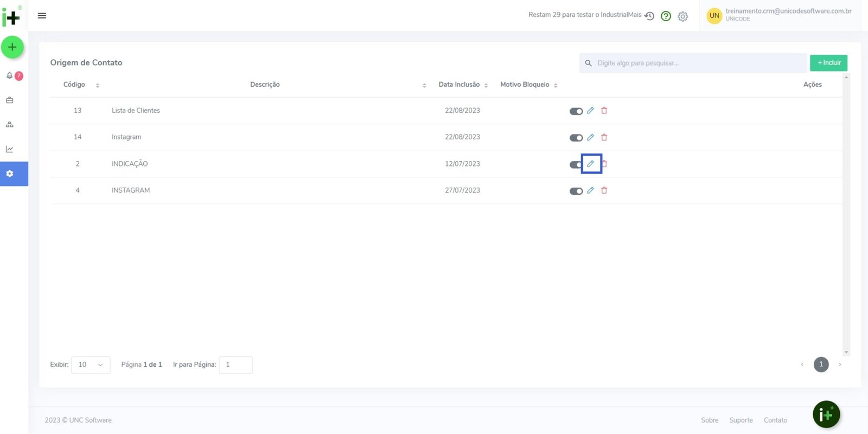Viewport: 868px width, 434px height.
Task: Disable the INSTAGRAM code 4 toggle
Action: click(x=576, y=191)
